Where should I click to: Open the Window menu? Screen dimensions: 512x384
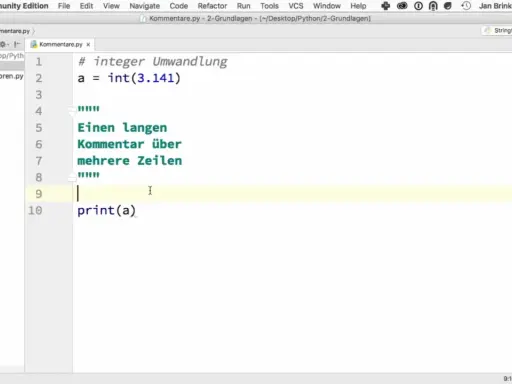tap(327, 6)
